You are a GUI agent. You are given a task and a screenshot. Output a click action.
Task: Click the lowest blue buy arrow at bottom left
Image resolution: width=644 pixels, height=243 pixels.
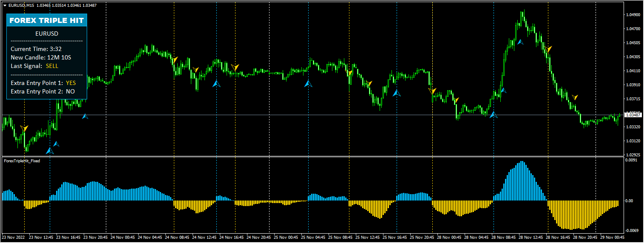click(50, 150)
